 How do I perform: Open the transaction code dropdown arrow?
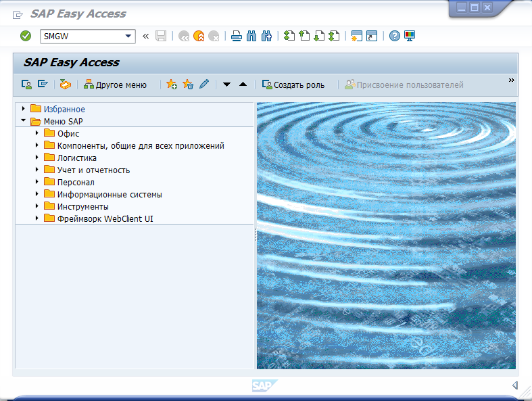(128, 37)
